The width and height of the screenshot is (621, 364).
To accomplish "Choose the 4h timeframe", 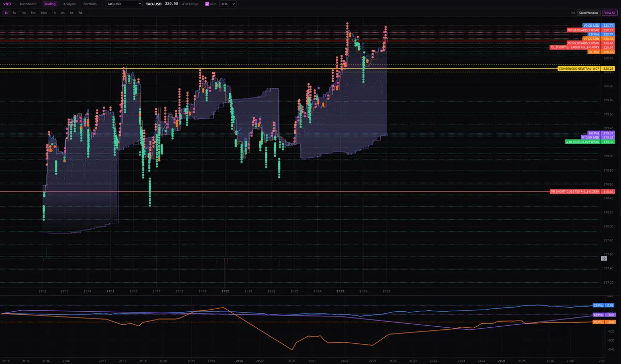I will [62, 12].
